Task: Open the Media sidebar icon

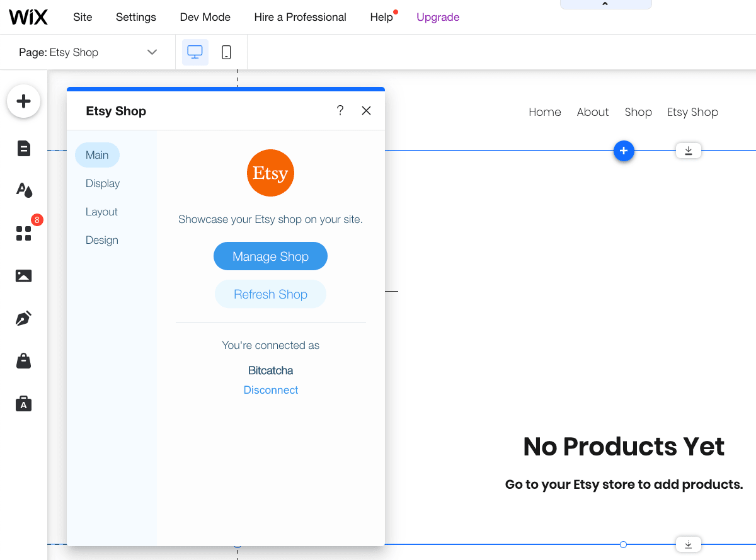Action: click(x=24, y=276)
